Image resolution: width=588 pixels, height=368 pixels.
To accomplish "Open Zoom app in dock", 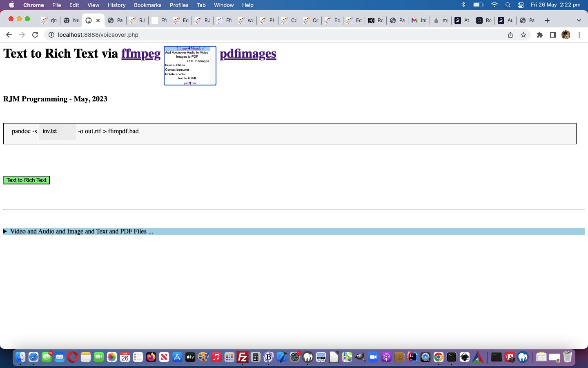I will 373,357.
